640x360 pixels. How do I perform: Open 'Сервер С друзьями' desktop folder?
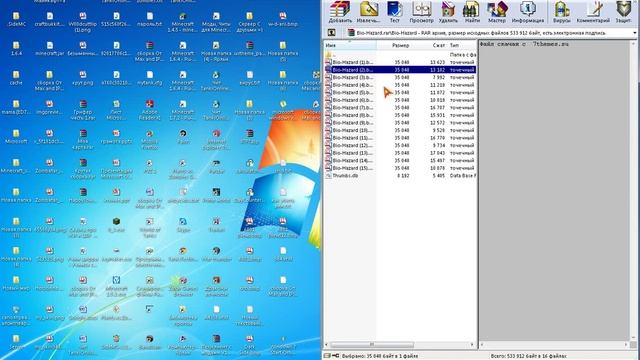point(249,22)
